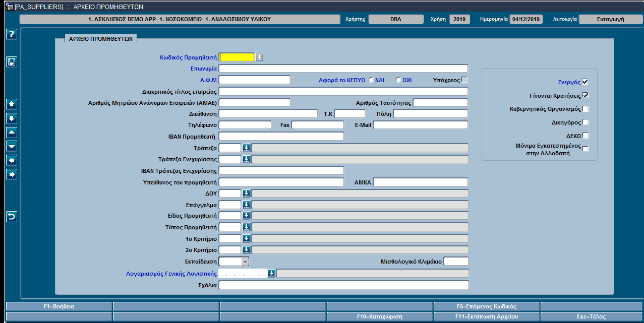Click the right arrow navigation icon
This screenshot has height=323, width=644.
pos(12,174)
